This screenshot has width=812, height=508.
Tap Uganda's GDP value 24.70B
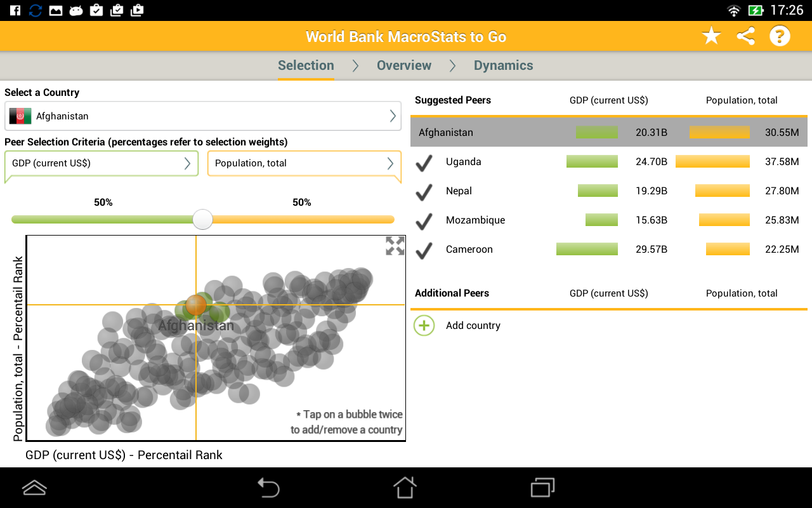point(652,162)
